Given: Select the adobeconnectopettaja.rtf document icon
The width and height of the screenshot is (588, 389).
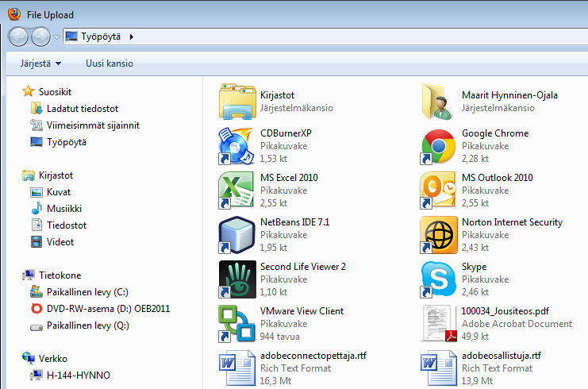Looking at the screenshot, I should click(236, 368).
